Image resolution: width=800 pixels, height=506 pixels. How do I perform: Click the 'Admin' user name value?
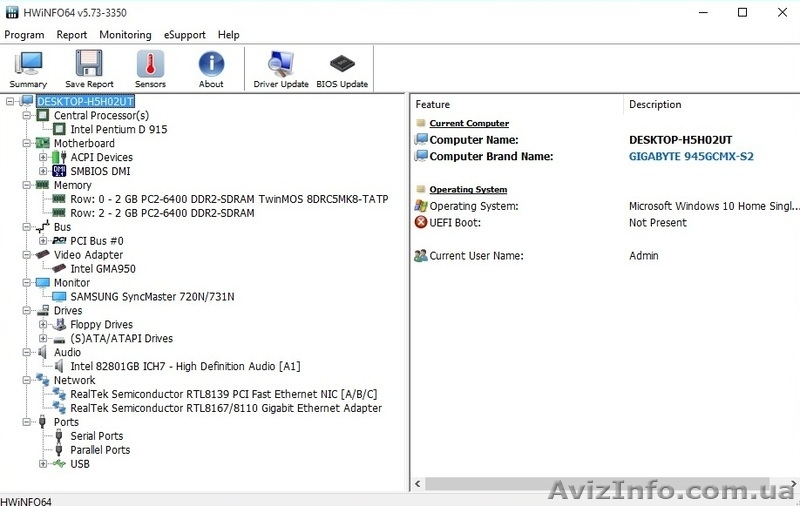pos(643,256)
